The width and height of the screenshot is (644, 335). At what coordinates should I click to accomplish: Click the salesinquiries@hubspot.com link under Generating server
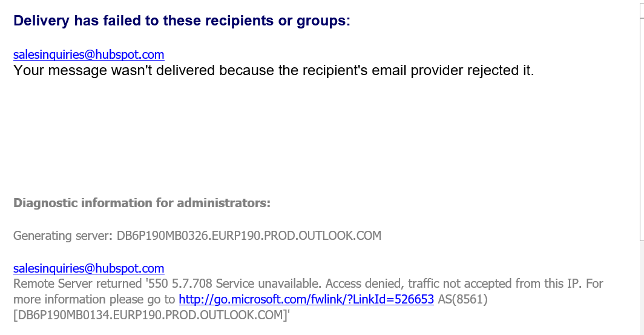click(x=88, y=268)
